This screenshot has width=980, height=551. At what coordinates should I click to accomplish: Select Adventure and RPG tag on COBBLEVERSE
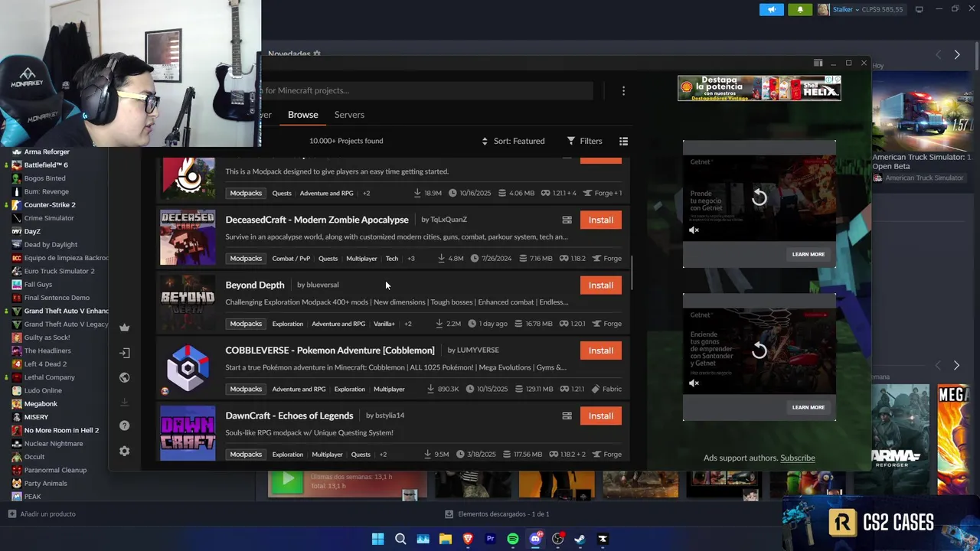[x=299, y=389]
